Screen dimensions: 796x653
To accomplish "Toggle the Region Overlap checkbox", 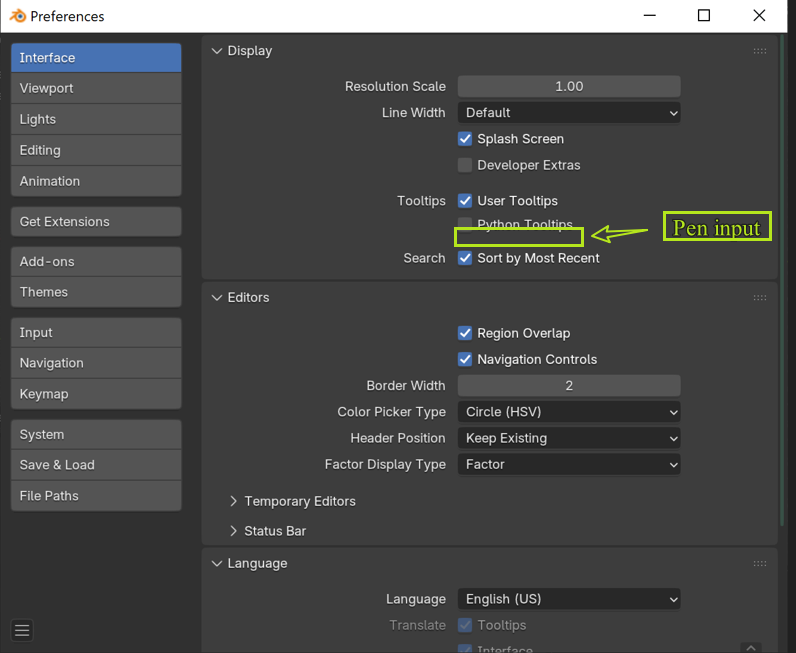I will (465, 334).
